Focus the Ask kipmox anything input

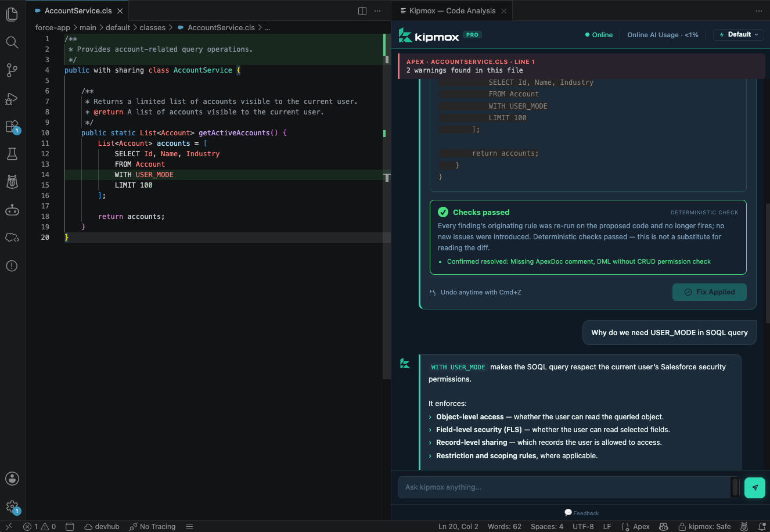(563, 487)
